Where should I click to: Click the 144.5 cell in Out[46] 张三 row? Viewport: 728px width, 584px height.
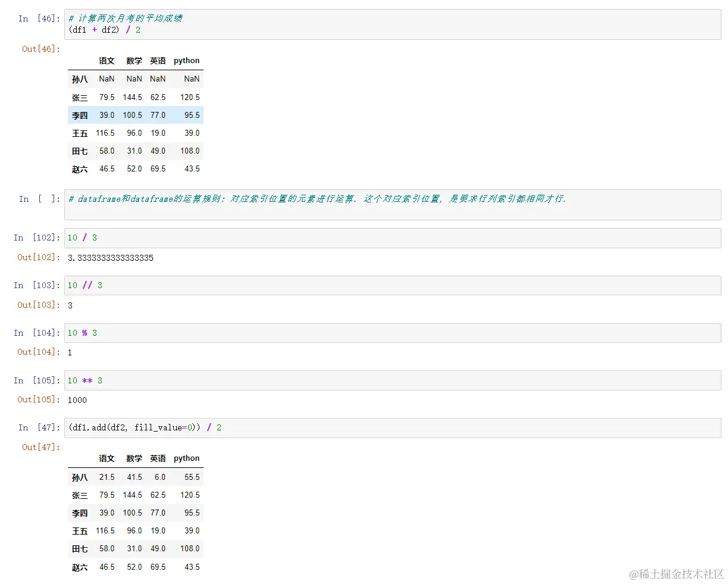(133, 97)
